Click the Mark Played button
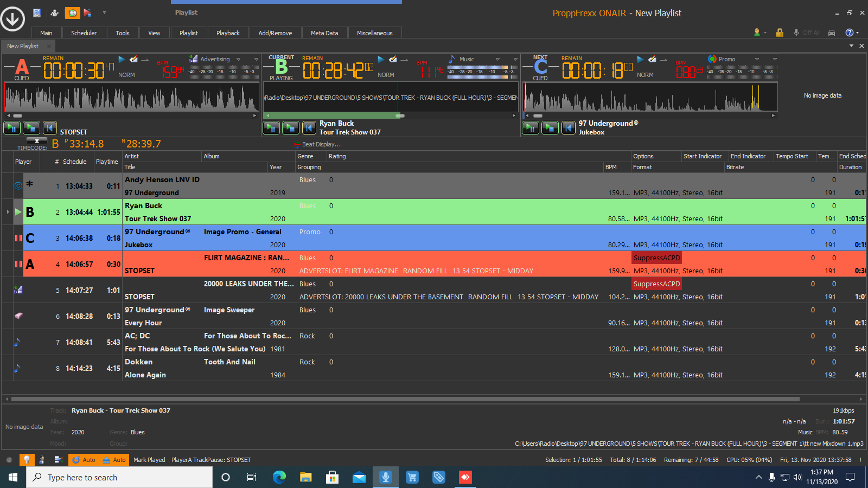The width and height of the screenshot is (868, 488). point(149,460)
